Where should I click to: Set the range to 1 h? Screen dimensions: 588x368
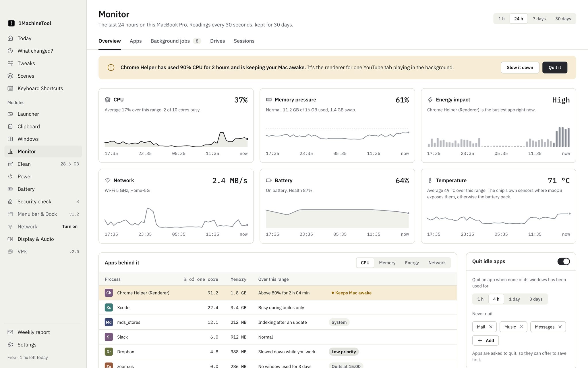click(502, 19)
